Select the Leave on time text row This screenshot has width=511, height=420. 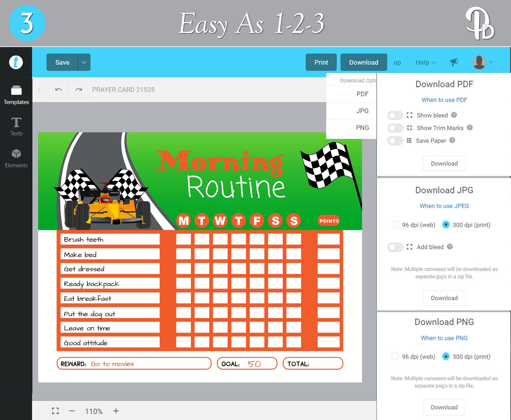click(110, 327)
